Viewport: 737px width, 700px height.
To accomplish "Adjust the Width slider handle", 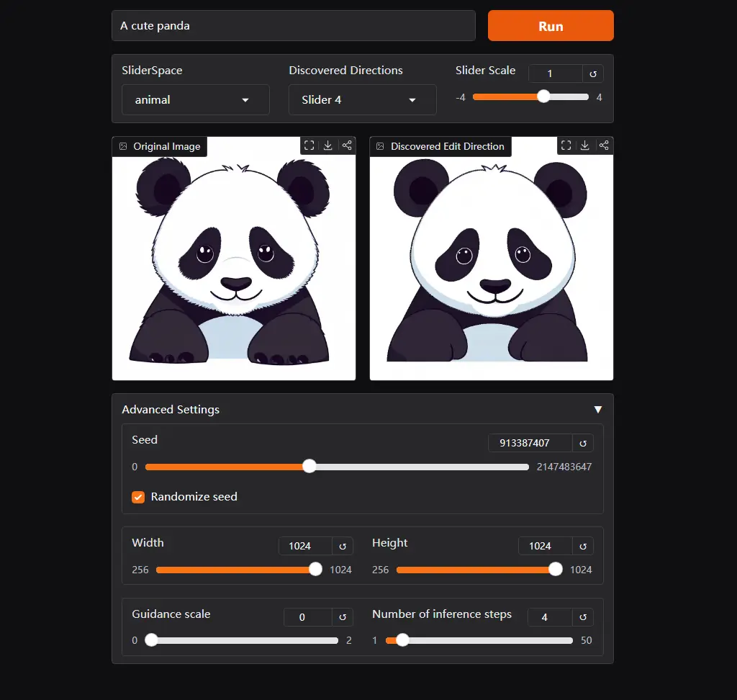I will 315,570.
